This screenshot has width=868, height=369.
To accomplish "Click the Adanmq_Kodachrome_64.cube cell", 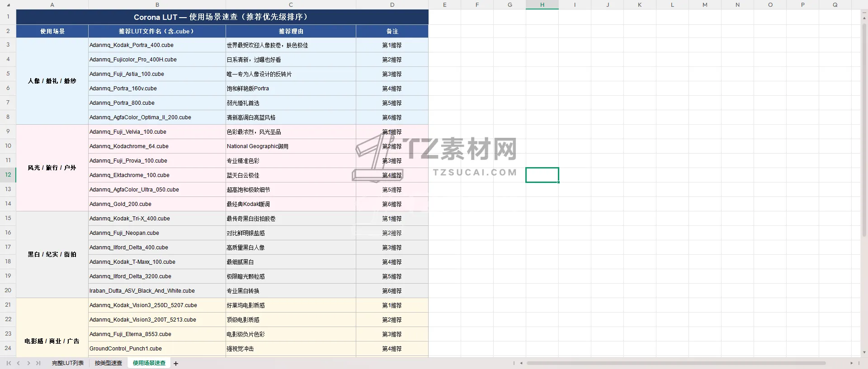I will [157, 146].
